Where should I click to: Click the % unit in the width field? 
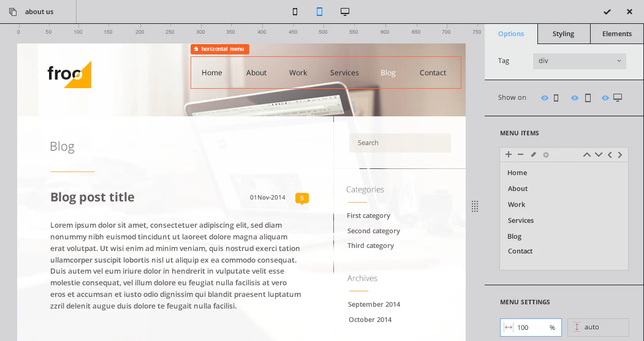(x=552, y=328)
